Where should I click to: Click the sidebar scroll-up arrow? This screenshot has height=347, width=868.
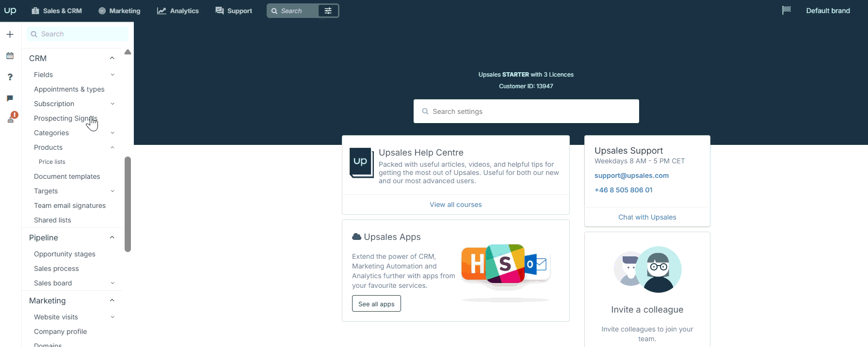[x=128, y=52]
